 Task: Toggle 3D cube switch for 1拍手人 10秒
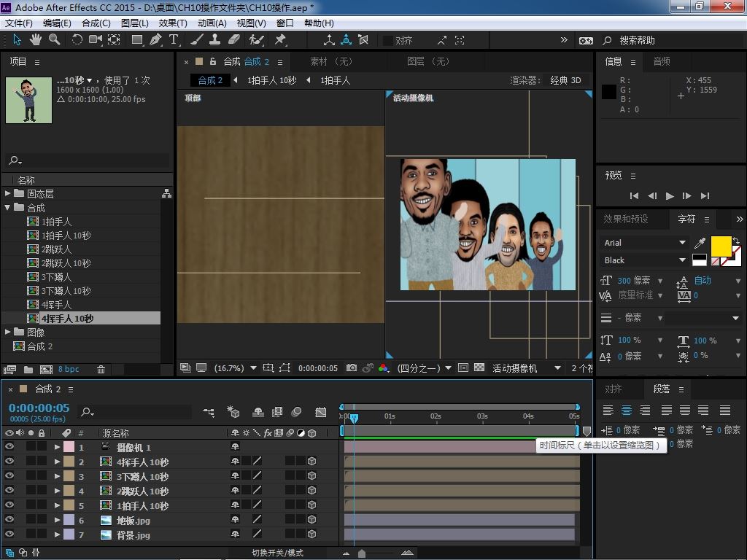[x=312, y=505]
